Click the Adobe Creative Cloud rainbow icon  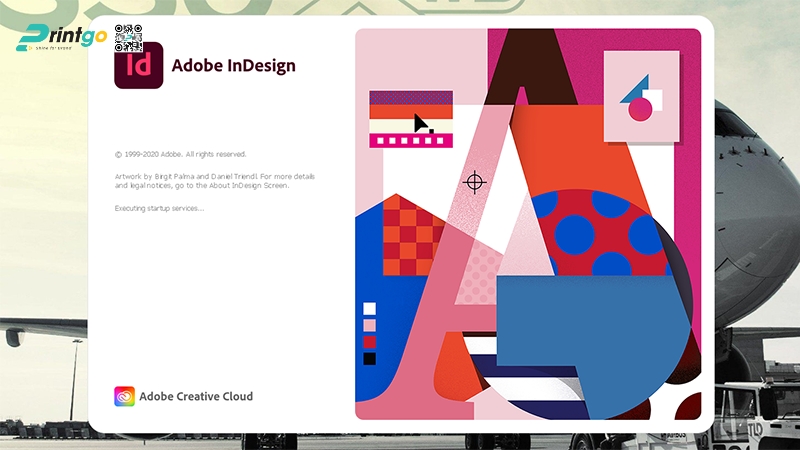pyautogui.click(x=124, y=396)
